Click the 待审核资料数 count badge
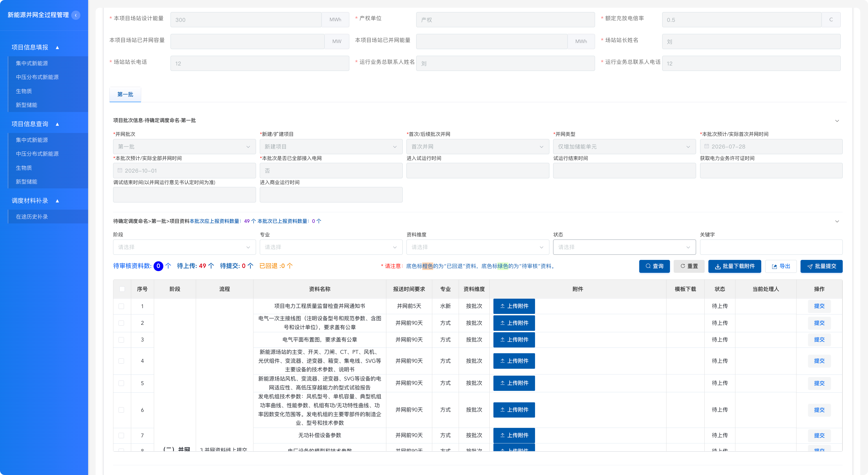868x475 pixels. (158, 266)
